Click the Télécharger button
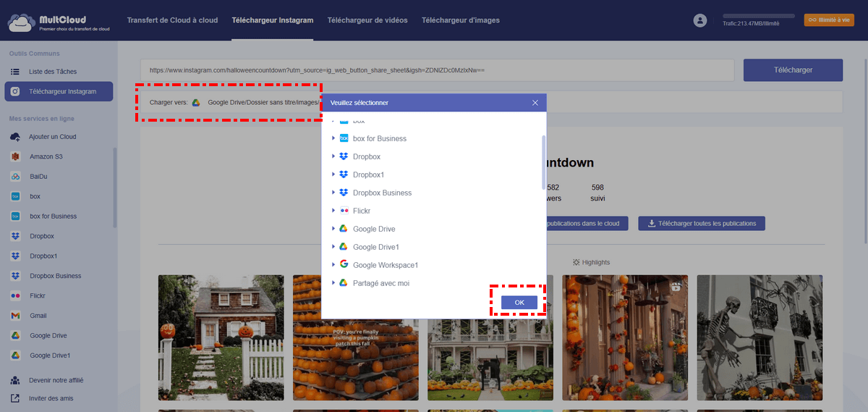This screenshot has height=412, width=868. pyautogui.click(x=793, y=70)
